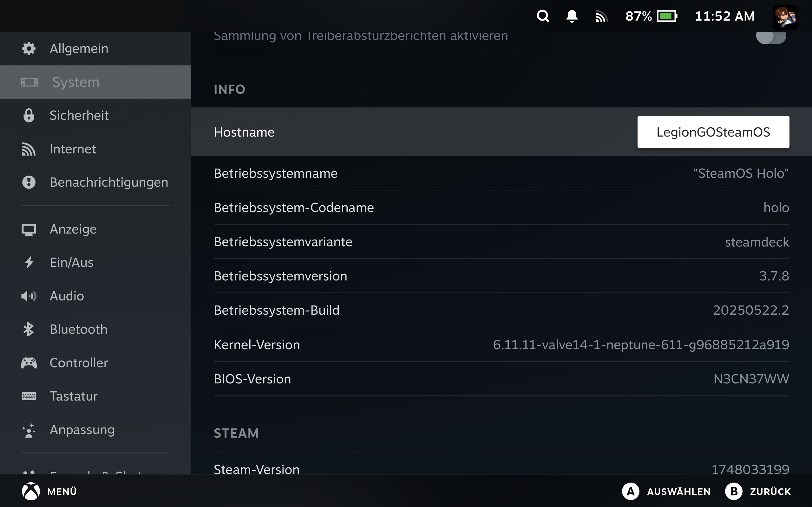
Task: Click the battery indicator icon
Action: point(667,16)
